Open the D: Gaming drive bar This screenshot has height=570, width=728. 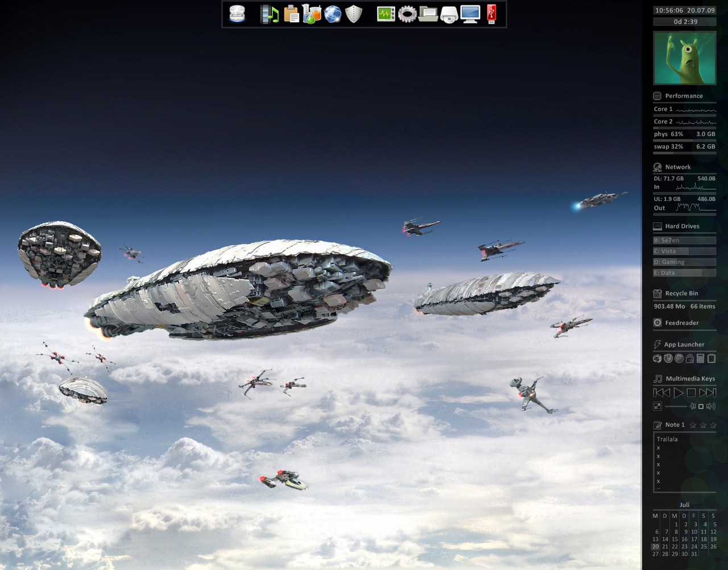tap(684, 262)
